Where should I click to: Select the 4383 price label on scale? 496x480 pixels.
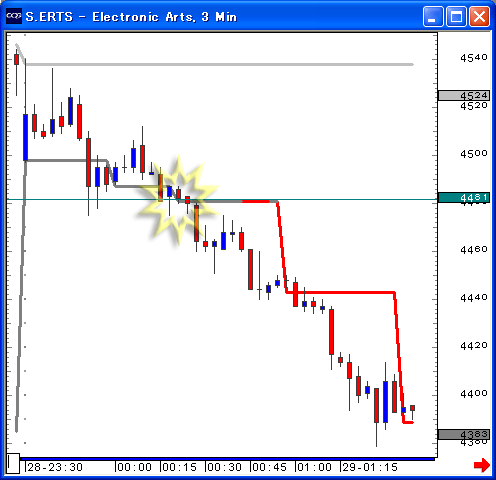pos(464,434)
